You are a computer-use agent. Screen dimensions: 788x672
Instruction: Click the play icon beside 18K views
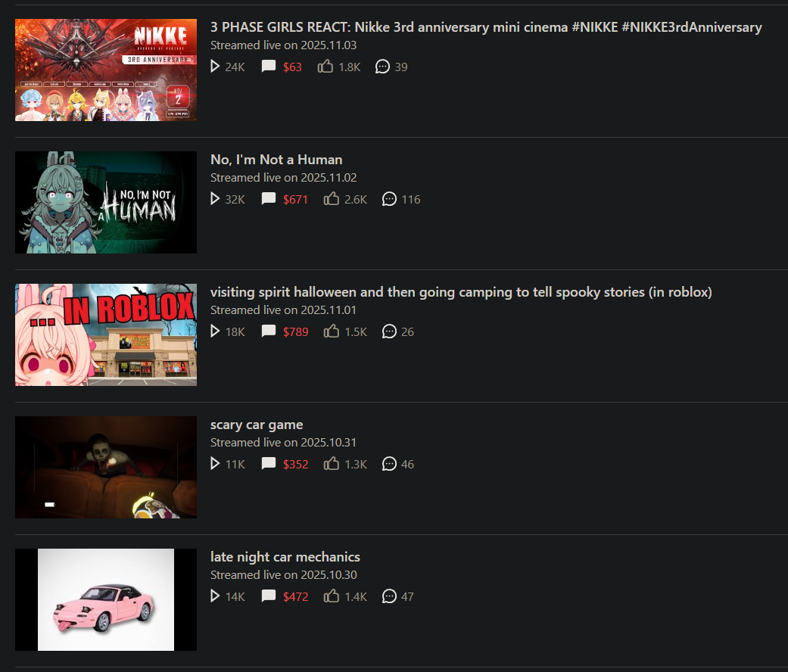(x=214, y=331)
